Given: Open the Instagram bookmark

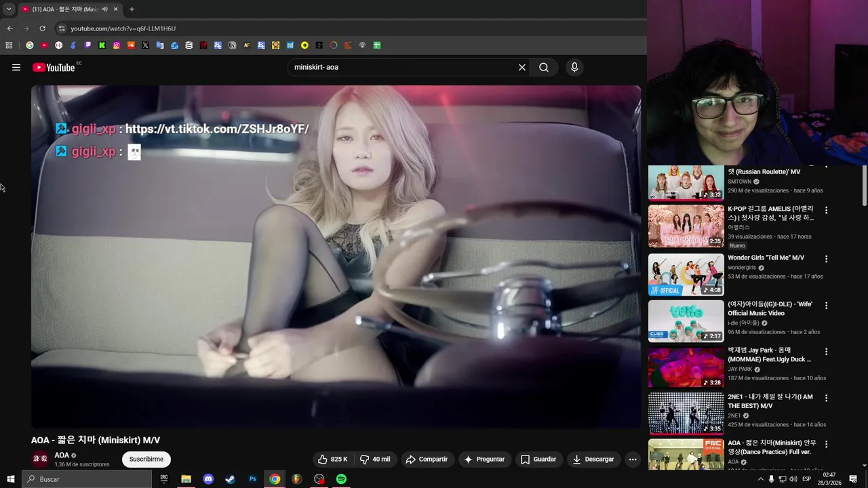Looking at the screenshot, I should pyautogui.click(x=117, y=45).
